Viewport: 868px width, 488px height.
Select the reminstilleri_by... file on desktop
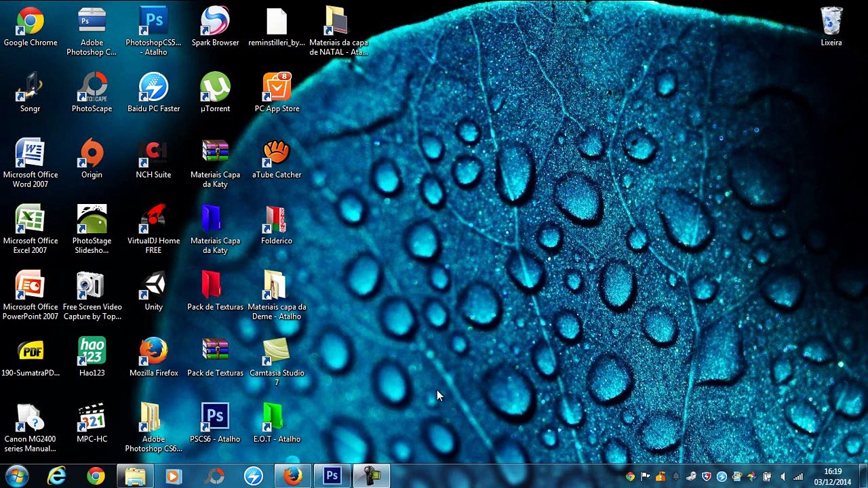click(277, 27)
